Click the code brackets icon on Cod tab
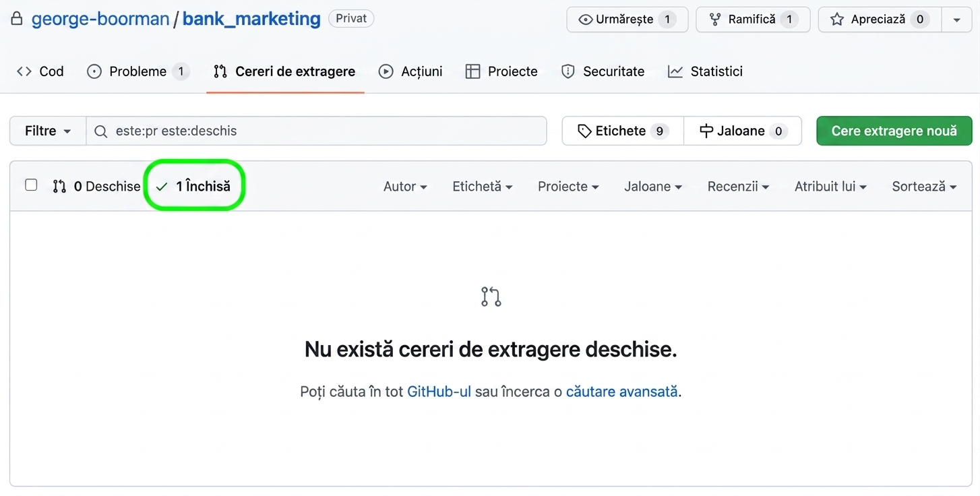The width and height of the screenshot is (980, 496). (x=24, y=71)
